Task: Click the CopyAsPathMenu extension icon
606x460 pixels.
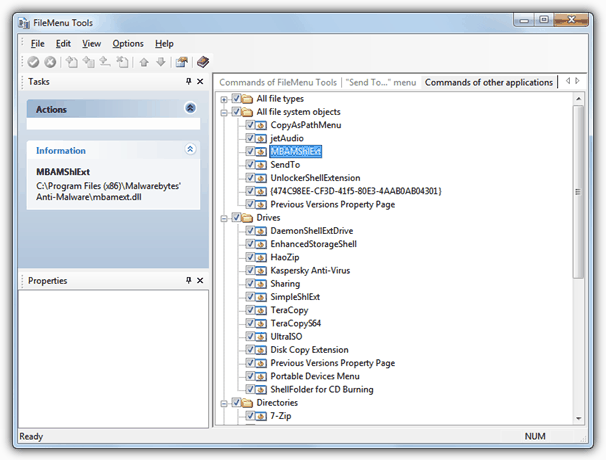Action: 262,125
